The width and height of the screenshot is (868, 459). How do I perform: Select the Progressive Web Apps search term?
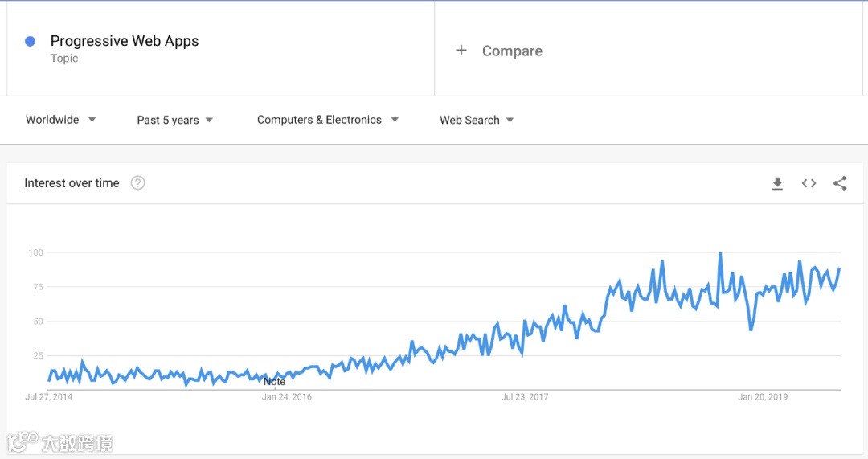[125, 41]
